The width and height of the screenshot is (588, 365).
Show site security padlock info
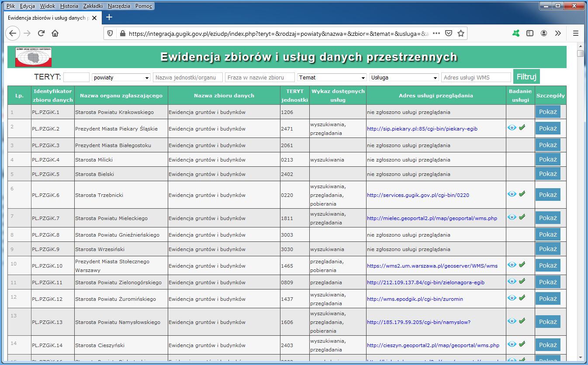tap(122, 33)
